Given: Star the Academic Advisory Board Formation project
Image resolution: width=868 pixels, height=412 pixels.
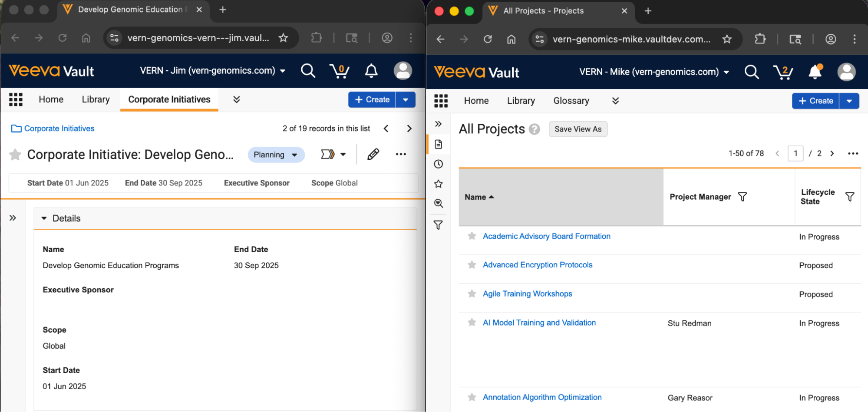Looking at the screenshot, I should 472,236.
